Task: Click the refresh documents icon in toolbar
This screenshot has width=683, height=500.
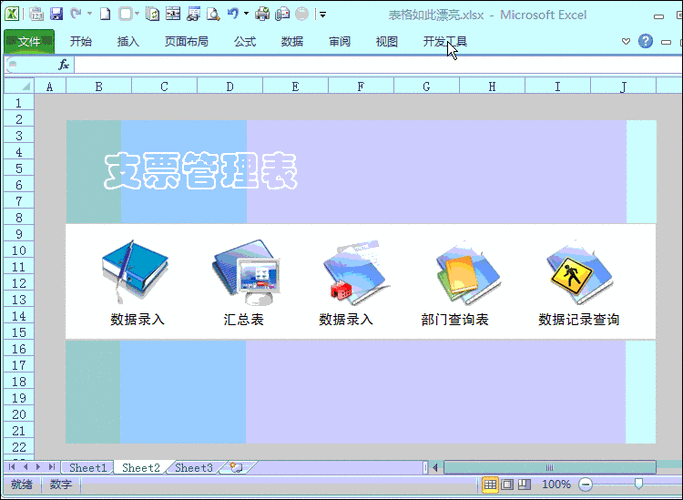Action: (x=152, y=14)
